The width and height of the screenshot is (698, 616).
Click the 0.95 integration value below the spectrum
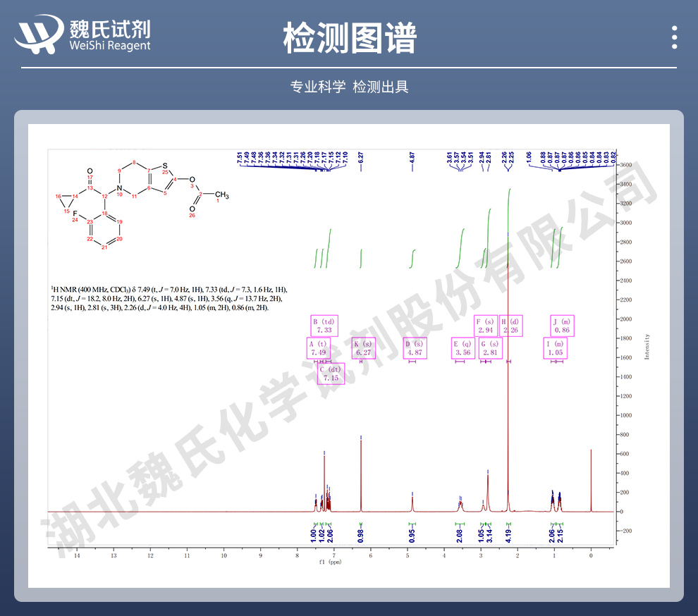[x=412, y=536]
